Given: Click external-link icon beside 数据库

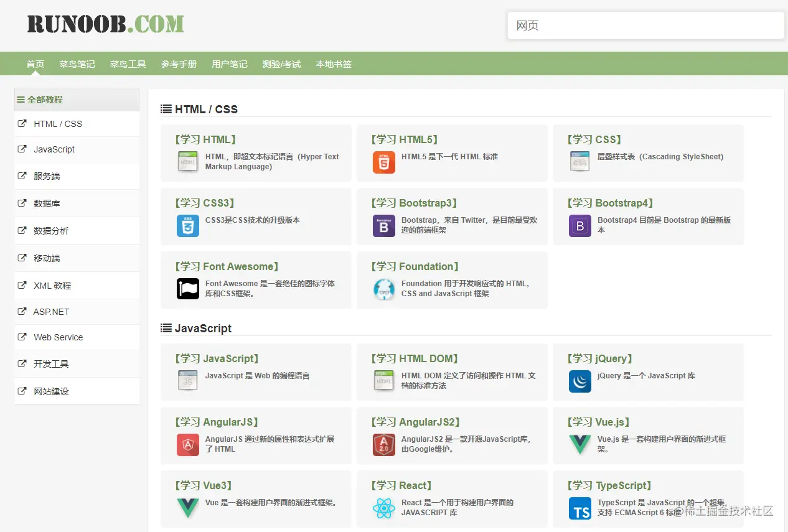Looking at the screenshot, I should [22, 203].
